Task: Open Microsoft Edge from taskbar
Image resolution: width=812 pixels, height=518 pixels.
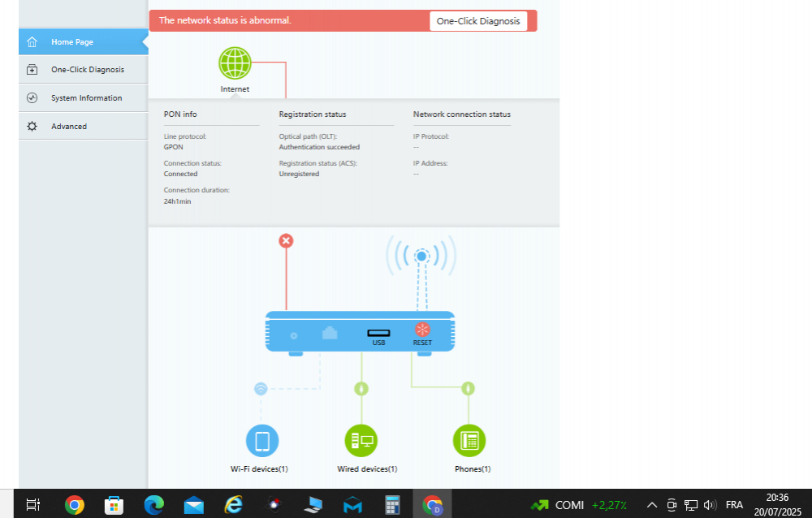Action: click(x=153, y=505)
